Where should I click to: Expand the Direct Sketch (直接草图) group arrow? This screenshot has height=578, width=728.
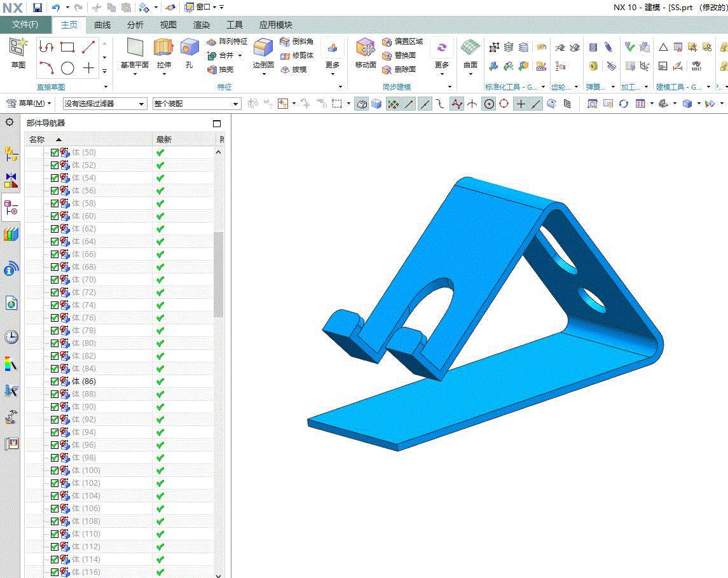pyautogui.click(x=106, y=87)
